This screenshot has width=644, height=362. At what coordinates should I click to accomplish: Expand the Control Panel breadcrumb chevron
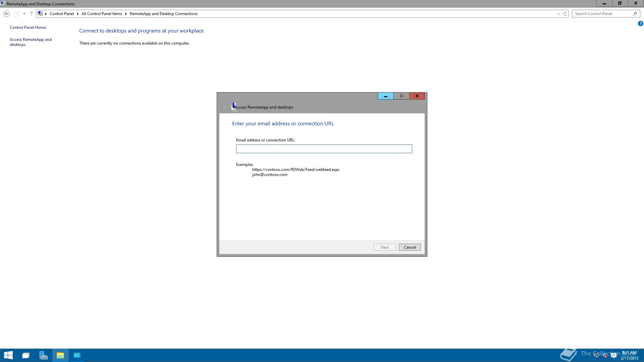pos(77,14)
